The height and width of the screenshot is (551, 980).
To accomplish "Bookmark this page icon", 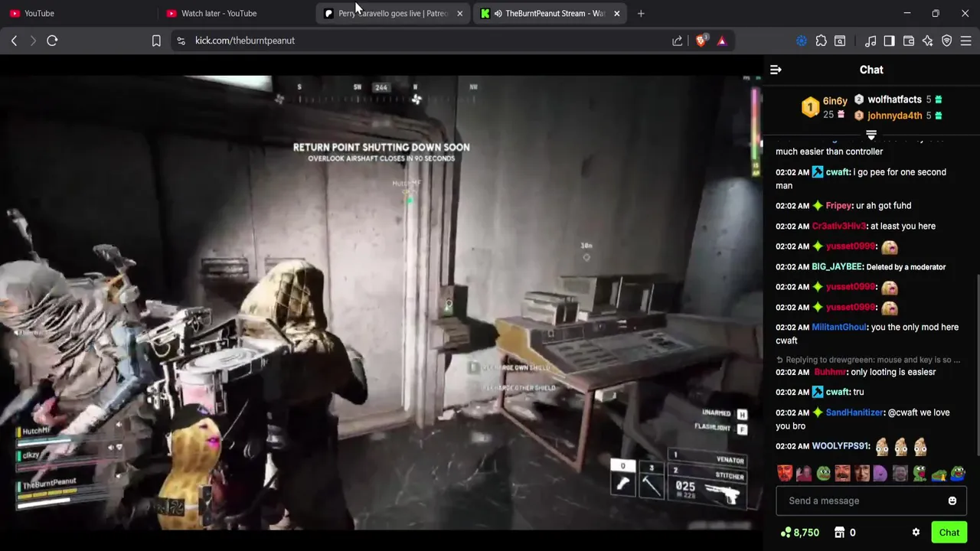I will coord(156,41).
